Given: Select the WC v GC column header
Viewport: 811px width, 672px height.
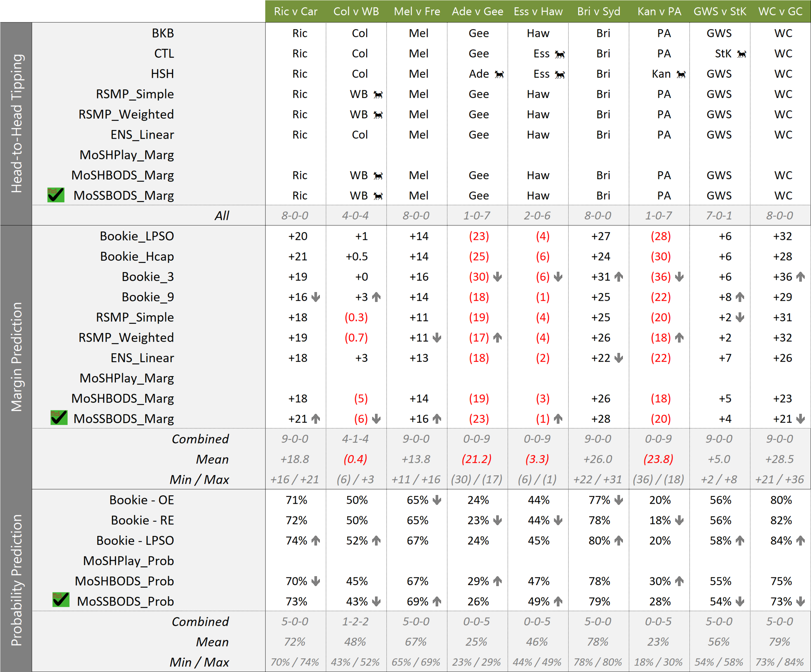Looking at the screenshot, I should pos(780,11).
